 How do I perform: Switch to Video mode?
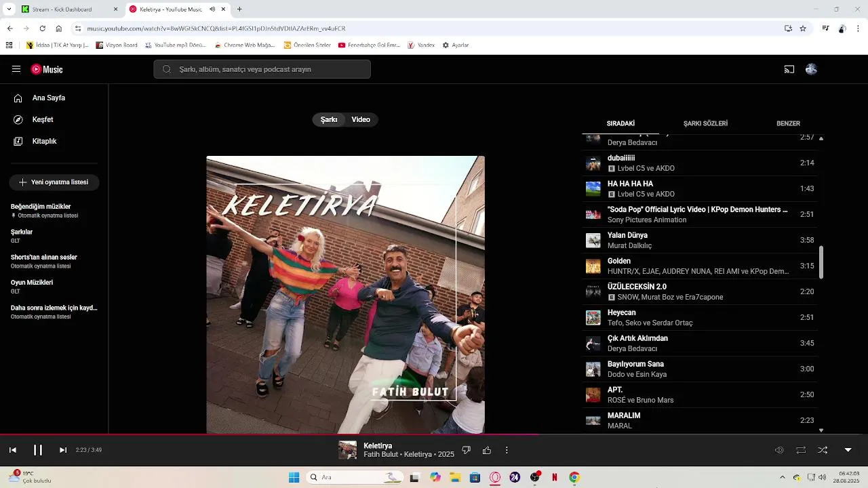tap(361, 119)
